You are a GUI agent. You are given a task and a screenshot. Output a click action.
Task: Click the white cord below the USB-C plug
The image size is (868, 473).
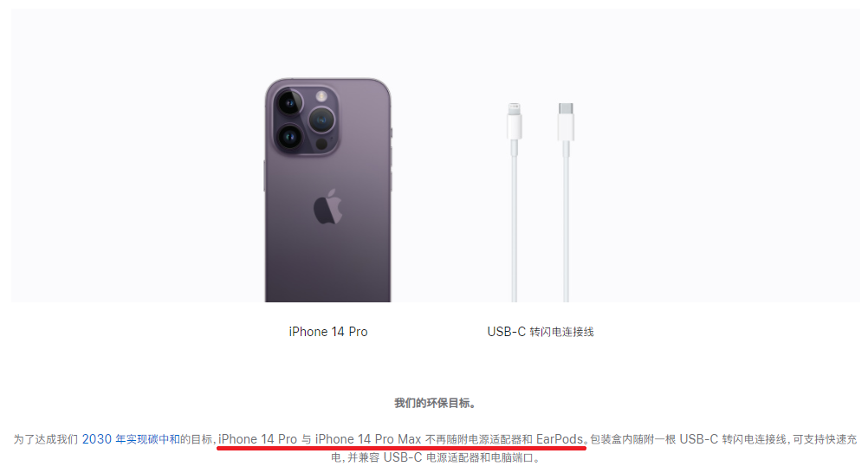click(566, 222)
